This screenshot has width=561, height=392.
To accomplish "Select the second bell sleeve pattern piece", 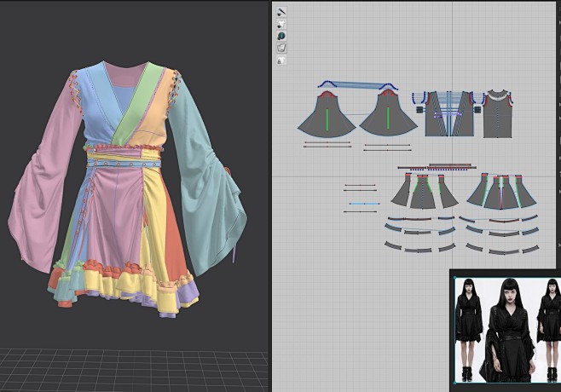I will click(x=388, y=113).
